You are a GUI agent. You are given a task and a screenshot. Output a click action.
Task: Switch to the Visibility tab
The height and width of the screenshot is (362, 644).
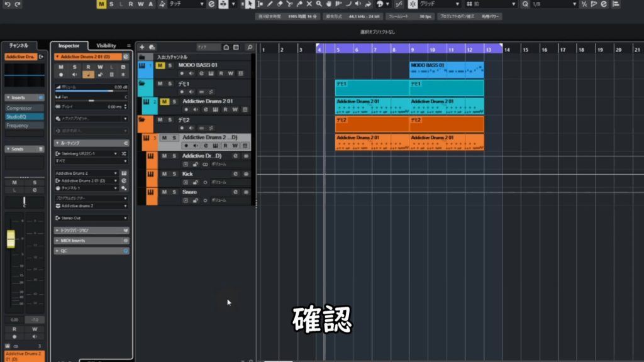point(106,46)
